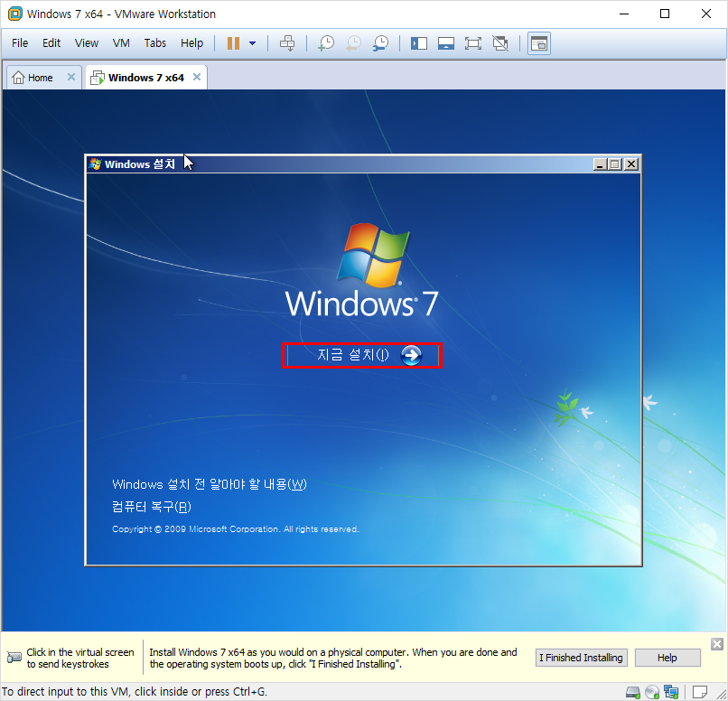Open the Edit menu

tap(51, 43)
